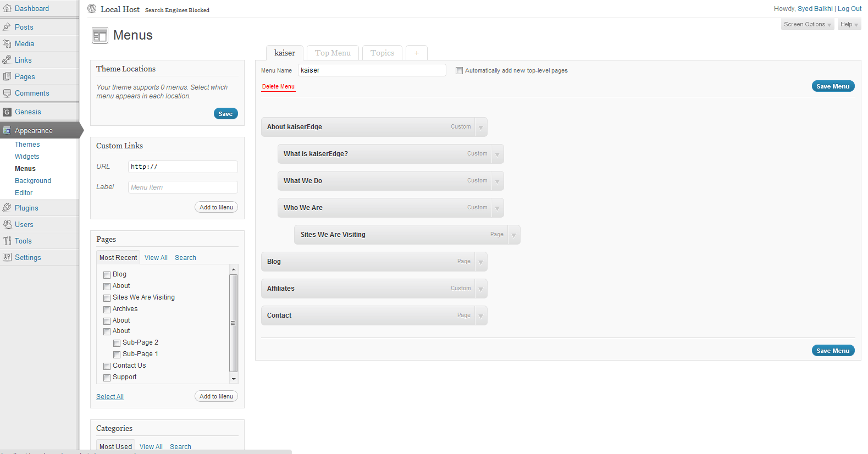Click the Users sidebar icon

coord(7,224)
